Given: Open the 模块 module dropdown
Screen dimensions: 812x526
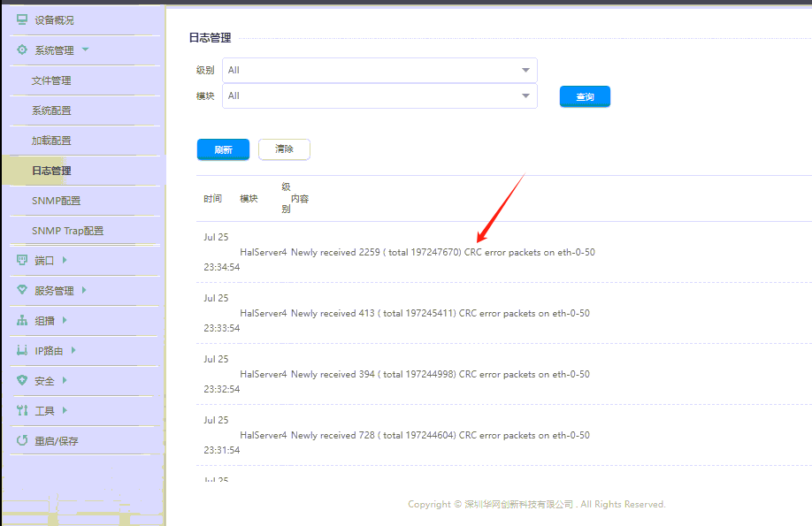Looking at the screenshot, I should 379,95.
